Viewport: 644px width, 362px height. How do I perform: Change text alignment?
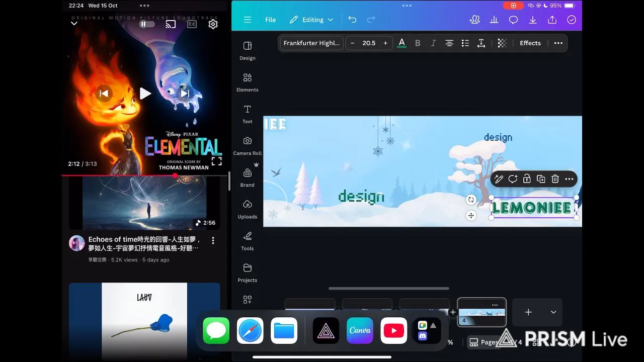click(449, 43)
